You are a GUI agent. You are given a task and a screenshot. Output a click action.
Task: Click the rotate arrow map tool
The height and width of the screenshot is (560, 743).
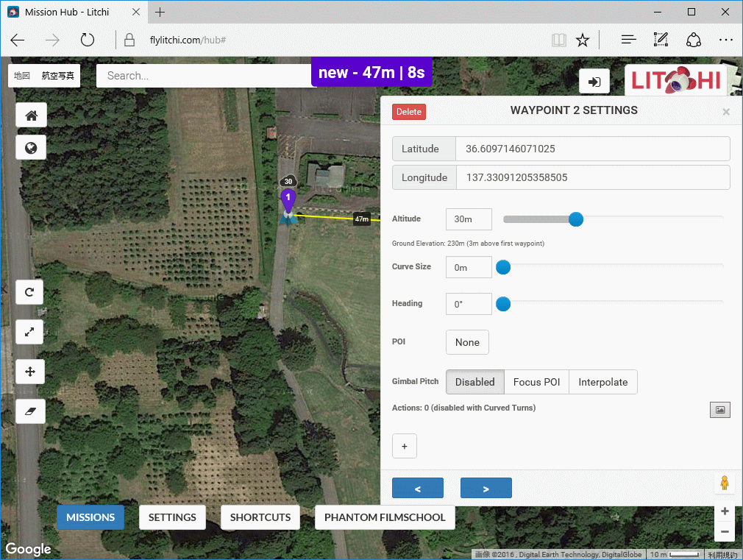click(30, 292)
